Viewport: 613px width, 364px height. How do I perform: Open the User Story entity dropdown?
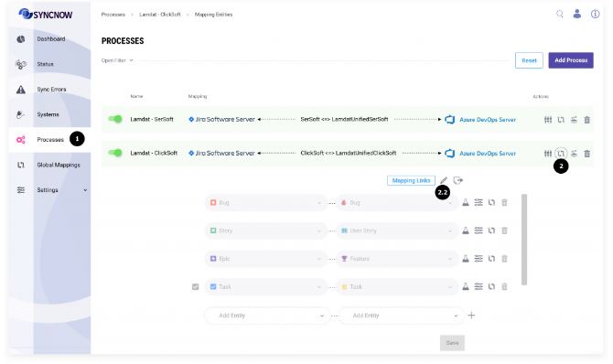397,230
